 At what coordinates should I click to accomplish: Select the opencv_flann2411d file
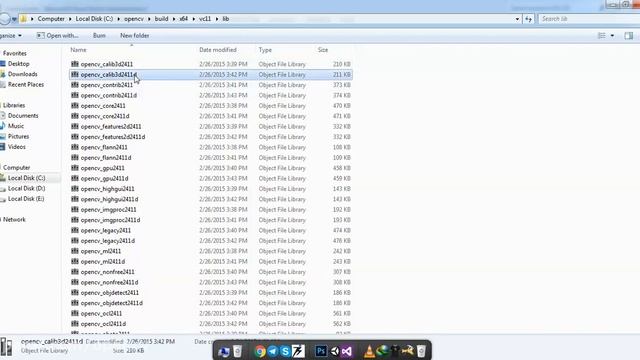pyautogui.click(x=106, y=158)
